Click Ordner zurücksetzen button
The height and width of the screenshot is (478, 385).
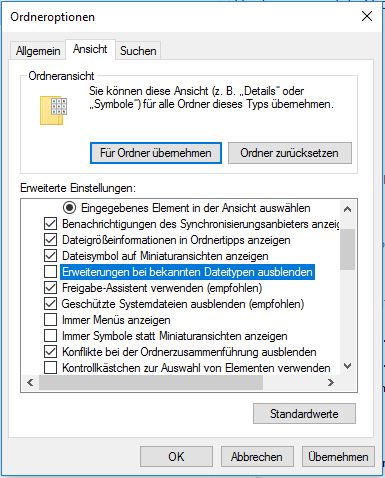click(x=290, y=153)
